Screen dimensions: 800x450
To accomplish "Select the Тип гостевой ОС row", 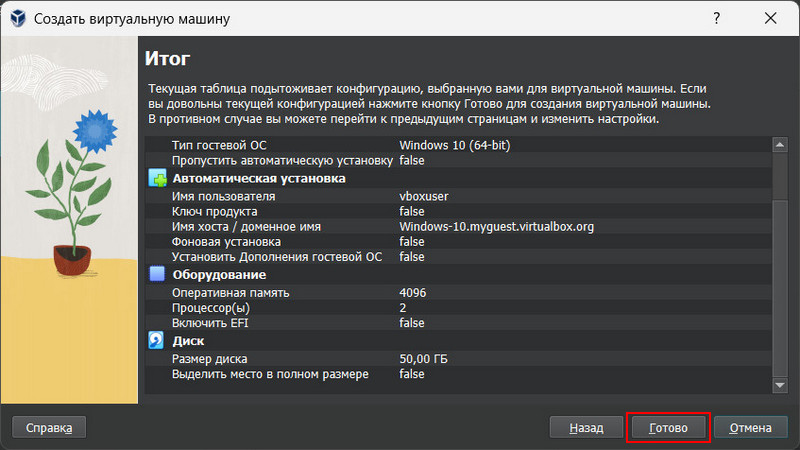I will 458,145.
